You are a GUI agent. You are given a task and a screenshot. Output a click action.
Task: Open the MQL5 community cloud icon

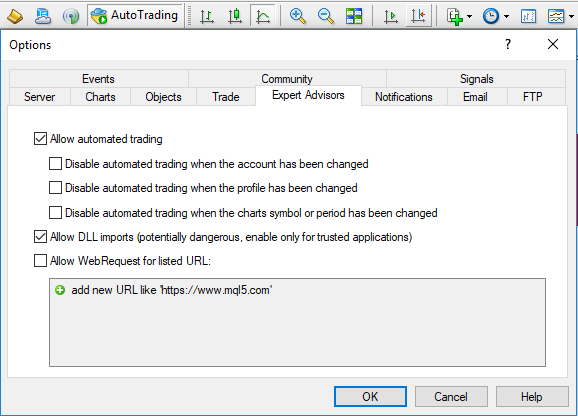[x=43, y=16]
